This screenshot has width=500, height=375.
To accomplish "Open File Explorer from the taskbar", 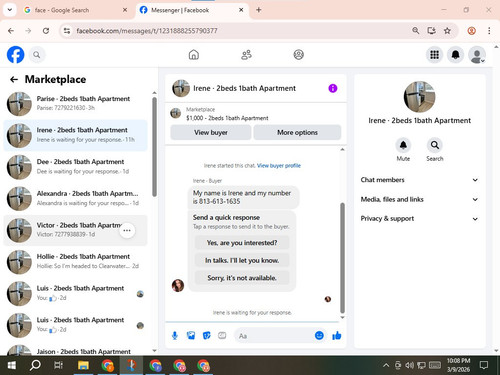I will [83, 365].
